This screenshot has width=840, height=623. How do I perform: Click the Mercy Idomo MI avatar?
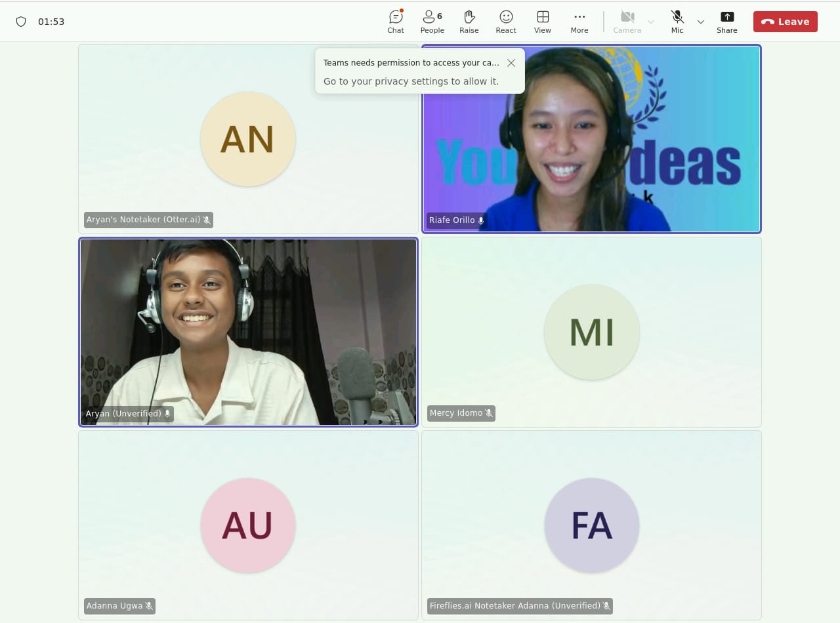(x=591, y=332)
